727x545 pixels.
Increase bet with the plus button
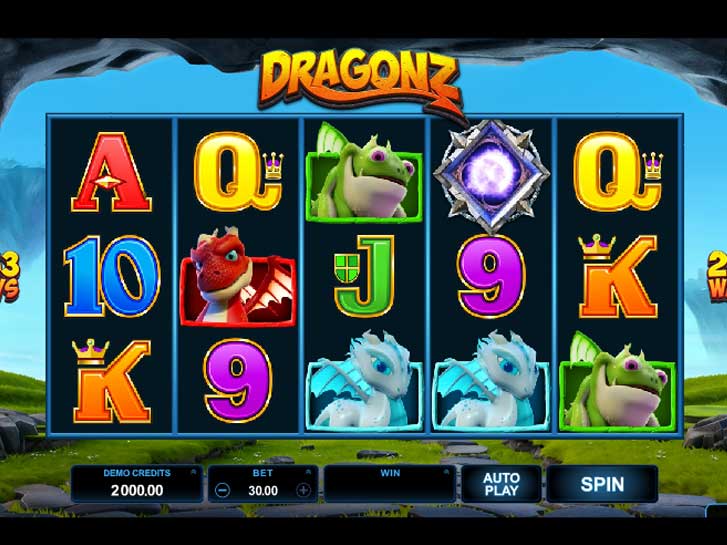[303, 490]
